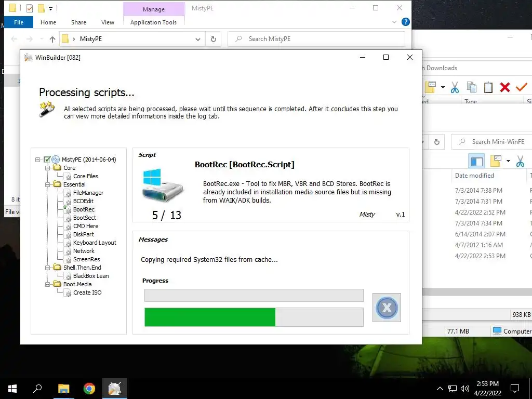532x399 pixels.
Task: Click the Search Mini-WinFE field
Action: 491,142
